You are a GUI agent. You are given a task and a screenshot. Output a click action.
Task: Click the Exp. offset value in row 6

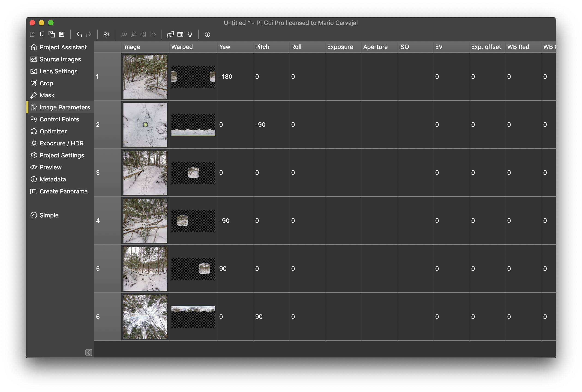click(473, 317)
